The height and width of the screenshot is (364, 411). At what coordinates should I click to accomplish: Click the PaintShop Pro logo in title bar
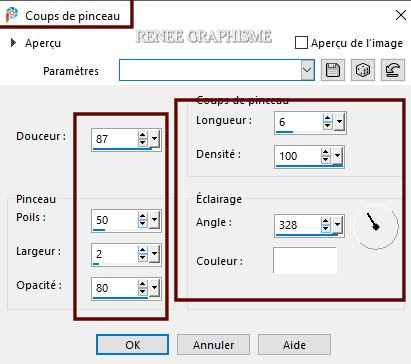12,15
